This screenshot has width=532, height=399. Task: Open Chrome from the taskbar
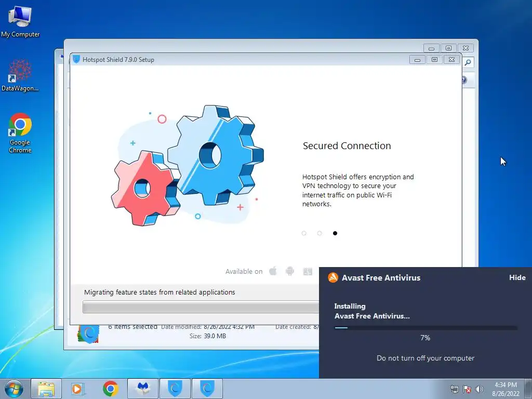click(110, 389)
